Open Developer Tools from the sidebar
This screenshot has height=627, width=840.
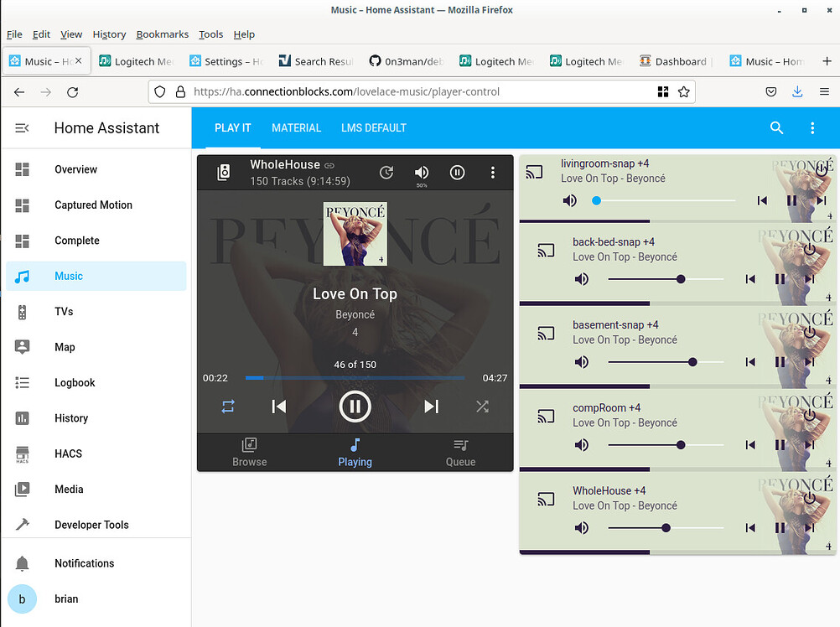[x=91, y=525]
